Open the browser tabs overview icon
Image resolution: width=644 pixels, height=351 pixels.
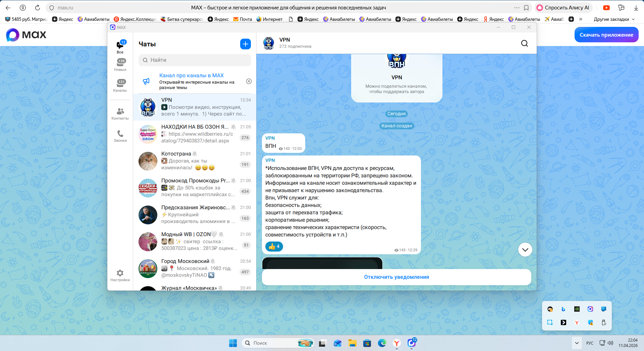click(x=621, y=8)
